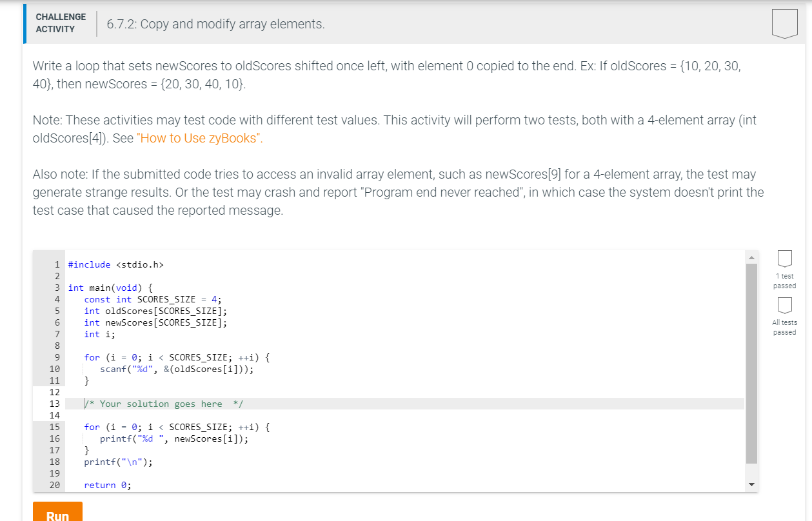This screenshot has height=521, width=812.
Task: Click the "#include <stdio.h>" line
Action: [x=117, y=264]
